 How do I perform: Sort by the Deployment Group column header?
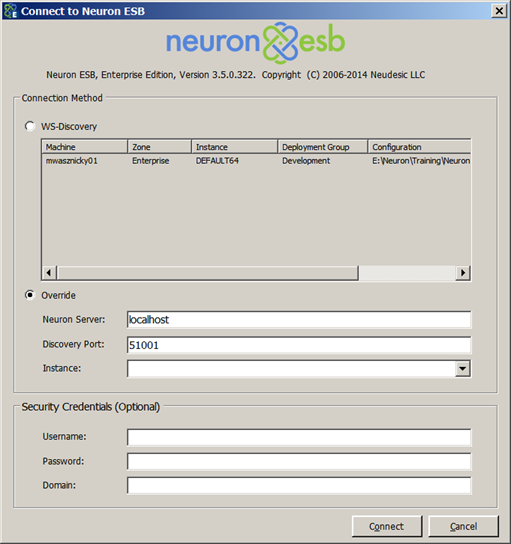tap(323, 147)
